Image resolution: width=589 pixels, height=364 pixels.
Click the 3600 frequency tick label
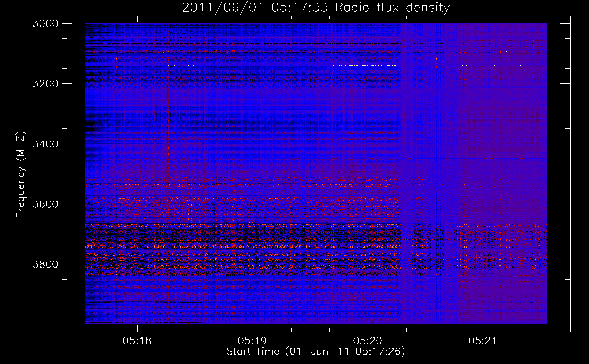pos(46,204)
